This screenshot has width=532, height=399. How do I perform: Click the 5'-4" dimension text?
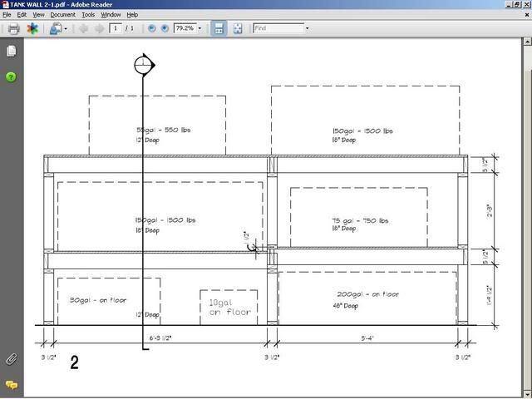click(x=367, y=338)
